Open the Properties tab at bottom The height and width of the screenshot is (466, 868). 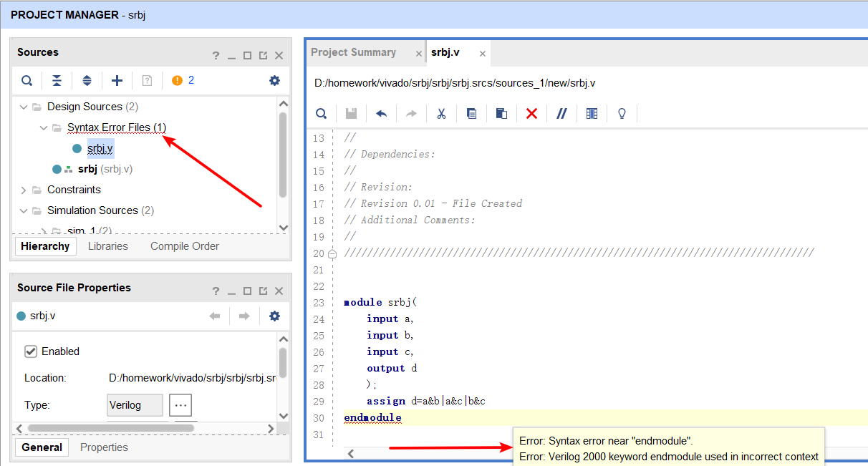(x=104, y=447)
